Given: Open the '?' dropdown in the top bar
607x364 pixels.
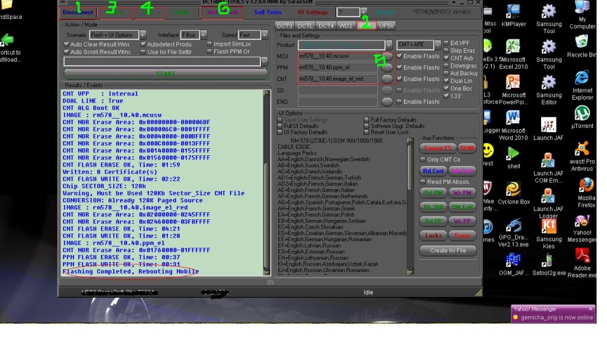Looking at the screenshot, I should pyautogui.click(x=364, y=12).
